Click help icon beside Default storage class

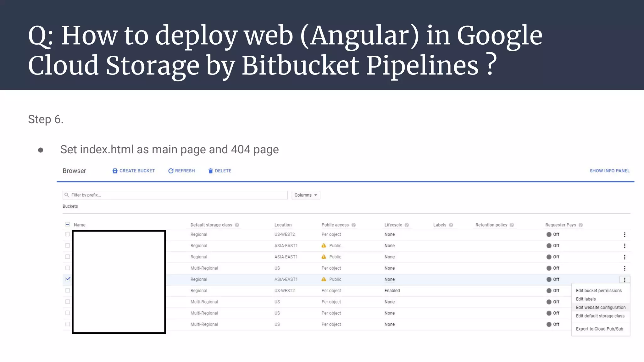coord(237,225)
